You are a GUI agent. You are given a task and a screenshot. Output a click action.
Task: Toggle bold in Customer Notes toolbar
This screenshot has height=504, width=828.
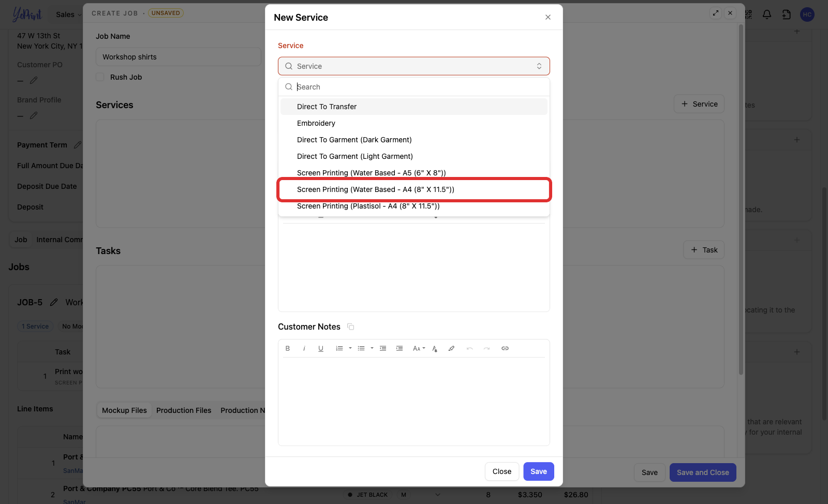pos(288,348)
